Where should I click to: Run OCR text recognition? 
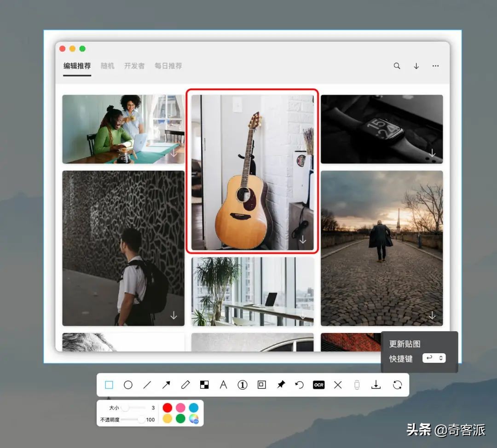click(x=318, y=385)
